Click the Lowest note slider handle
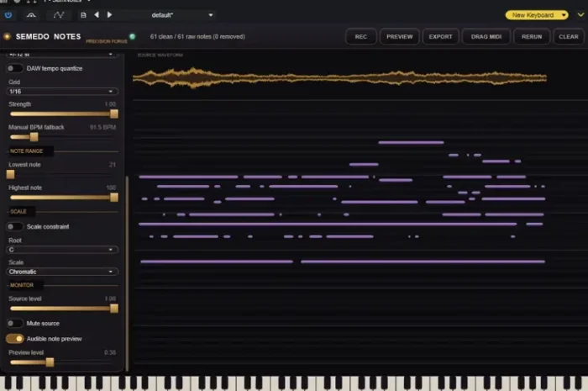 tap(10, 174)
